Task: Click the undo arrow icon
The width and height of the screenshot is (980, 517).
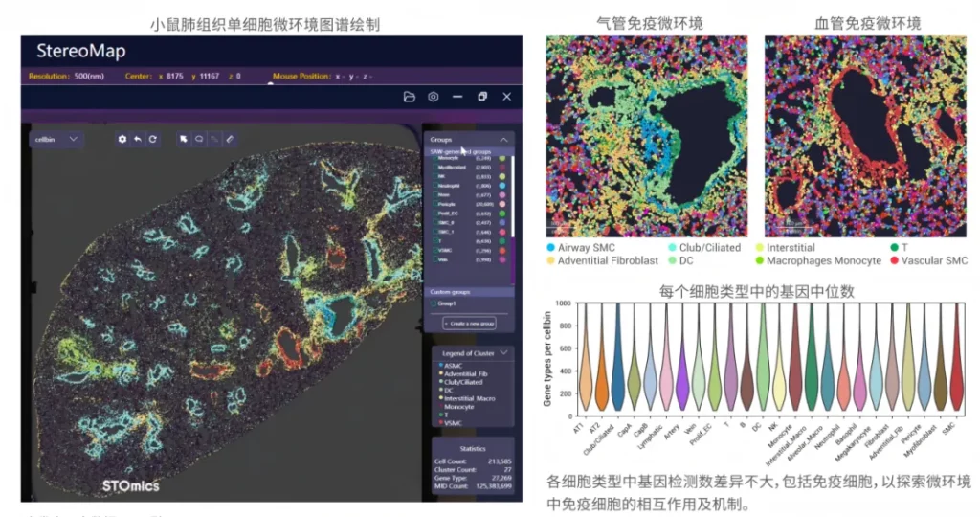Action: coord(138,139)
